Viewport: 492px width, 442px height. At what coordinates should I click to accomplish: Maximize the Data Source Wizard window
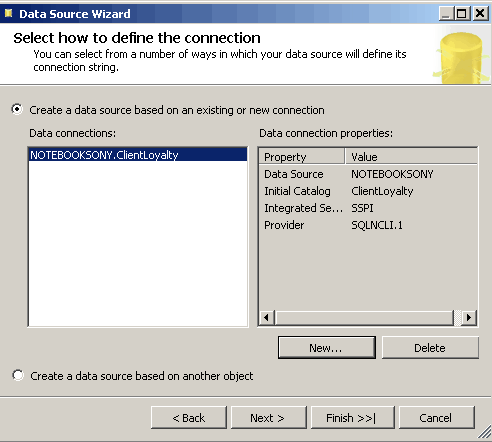(462, 14)
